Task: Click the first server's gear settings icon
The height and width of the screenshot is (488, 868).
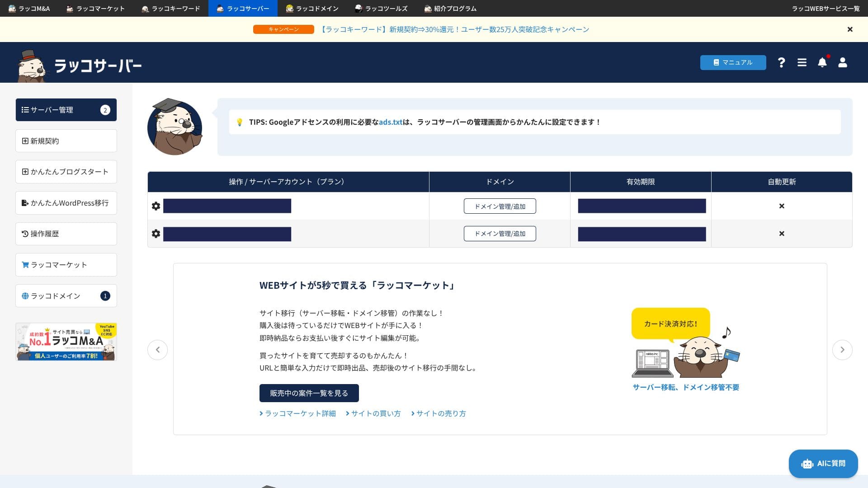Action: 156,206
